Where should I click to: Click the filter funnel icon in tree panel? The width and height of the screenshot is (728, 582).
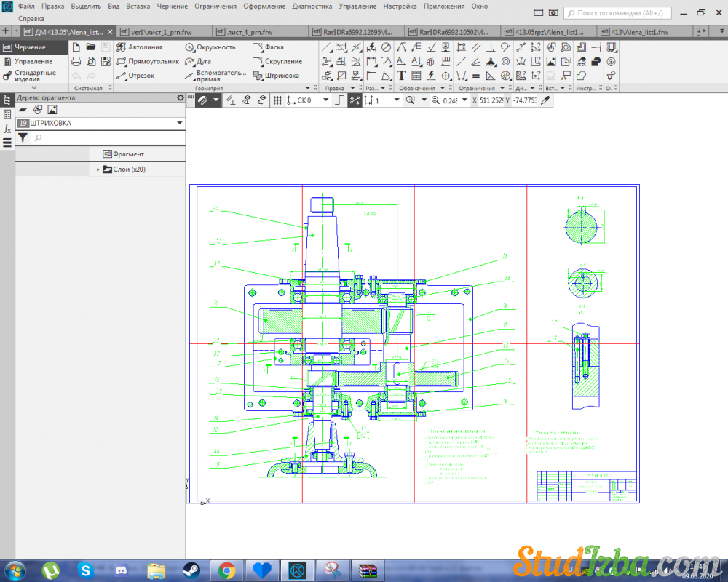point(23,137)
